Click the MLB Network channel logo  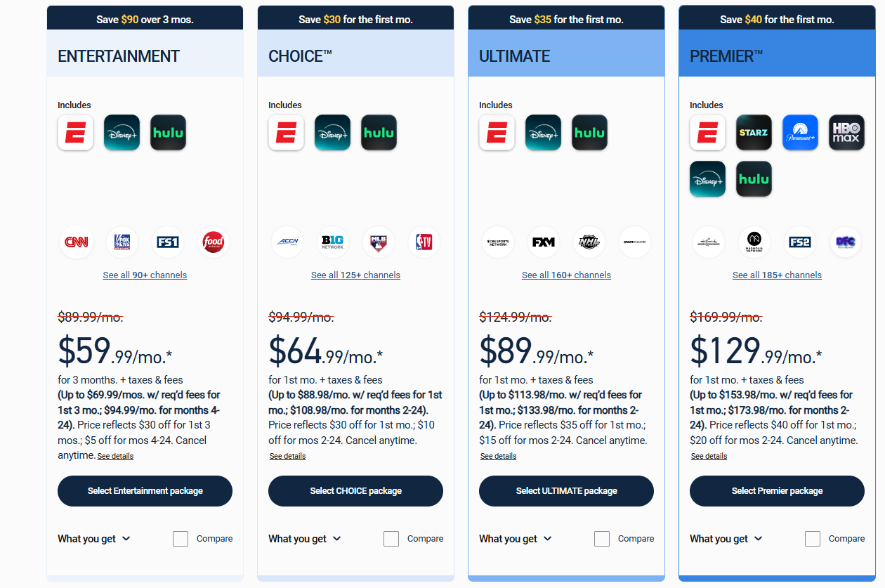(379, 242)
